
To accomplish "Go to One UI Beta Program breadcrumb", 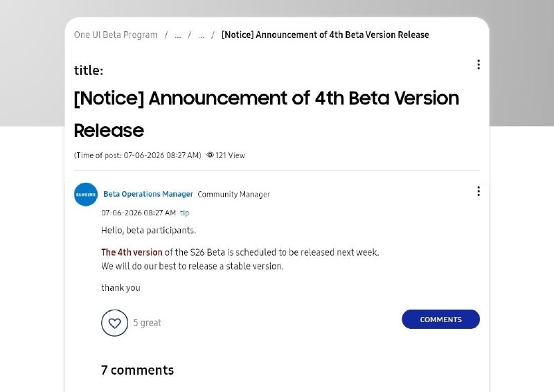I will coord(116,35).
